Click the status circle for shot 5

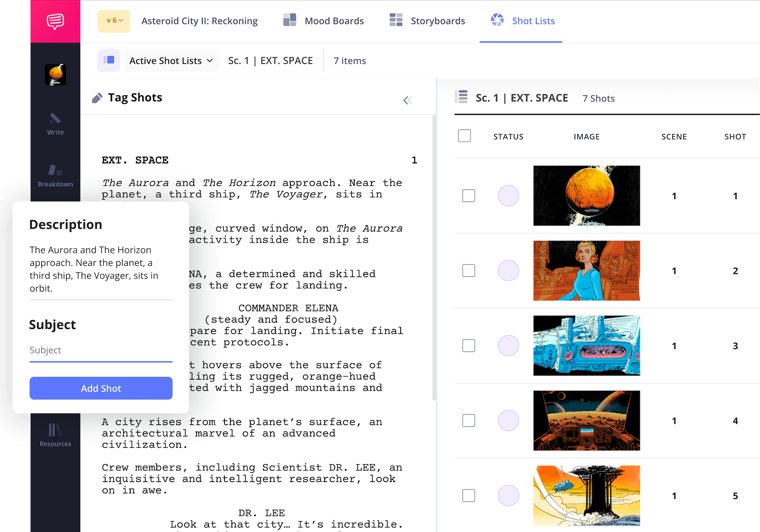pos(508,496)
